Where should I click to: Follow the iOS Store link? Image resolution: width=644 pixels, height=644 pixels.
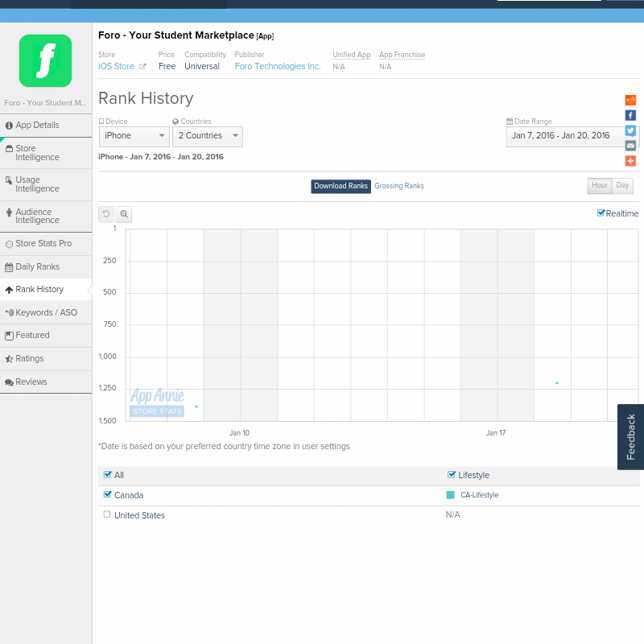[x=116, y=67]
